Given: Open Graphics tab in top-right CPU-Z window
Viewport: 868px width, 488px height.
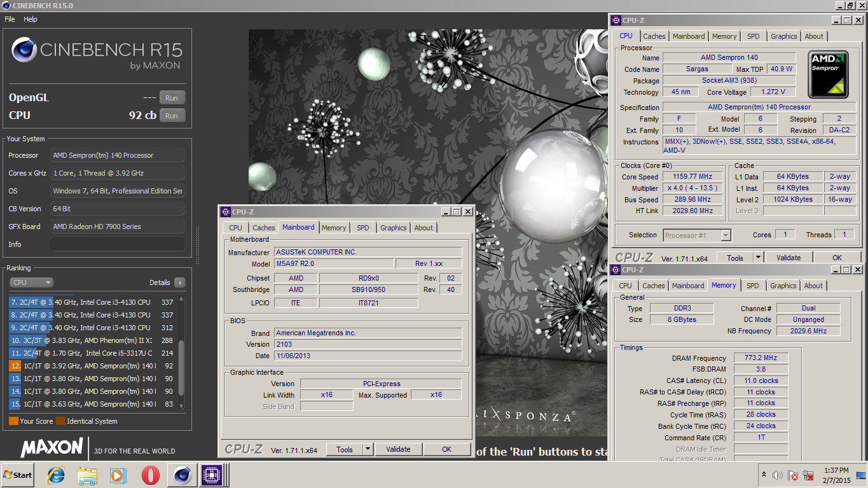Looking at the screenshot, I should 784,36.
